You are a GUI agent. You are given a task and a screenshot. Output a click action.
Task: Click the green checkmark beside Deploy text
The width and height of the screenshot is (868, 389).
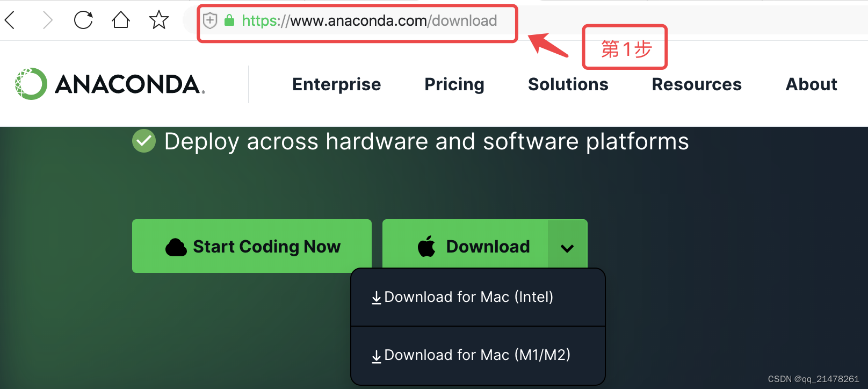click(144, 141)
